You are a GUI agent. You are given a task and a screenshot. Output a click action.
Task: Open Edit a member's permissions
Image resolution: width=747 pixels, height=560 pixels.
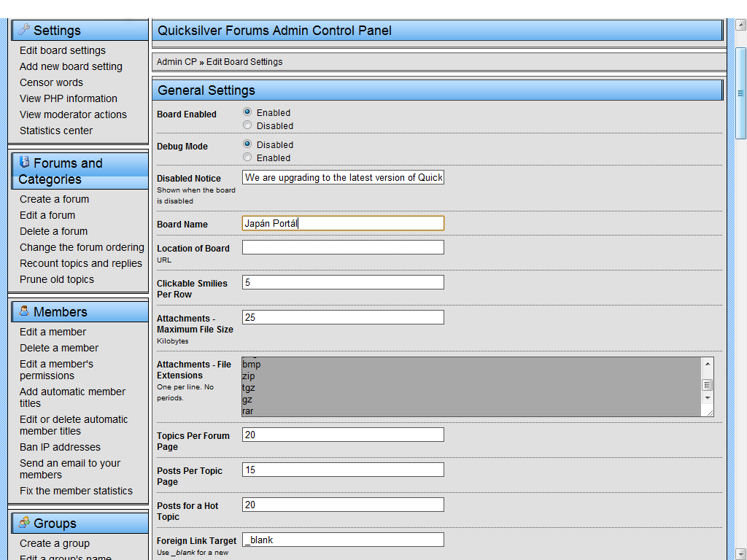(56, 370)
